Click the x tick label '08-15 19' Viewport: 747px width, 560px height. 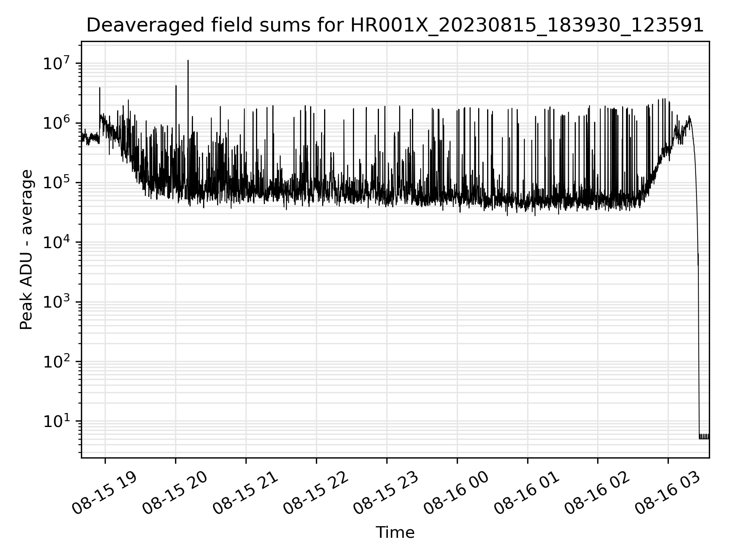pyautogui.click(x=105, y=493)
